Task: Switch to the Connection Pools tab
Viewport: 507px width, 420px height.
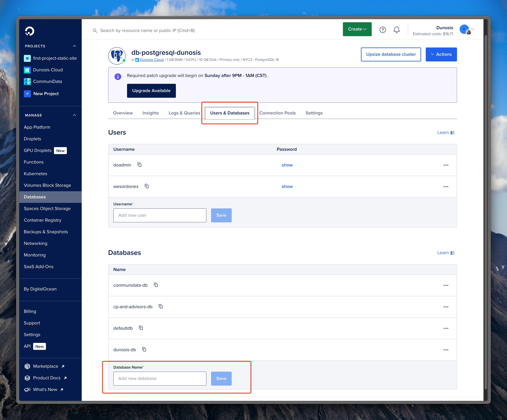Action: (x=277, y=113)
